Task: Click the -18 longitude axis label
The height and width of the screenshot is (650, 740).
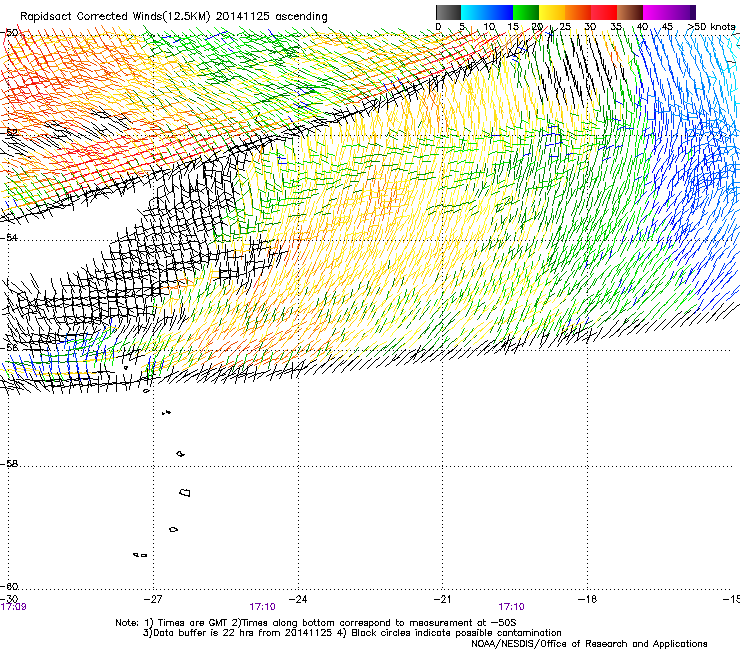Action: point(588,599)
